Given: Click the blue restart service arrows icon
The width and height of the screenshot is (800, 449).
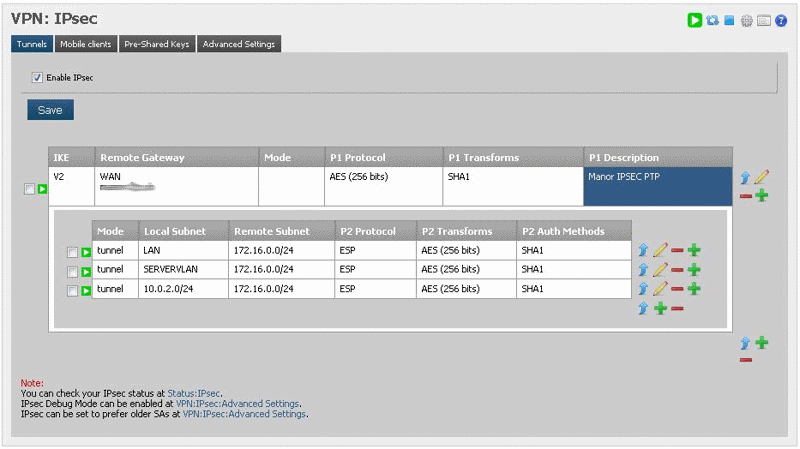Looking at the screenshot, I should [713, 20].
